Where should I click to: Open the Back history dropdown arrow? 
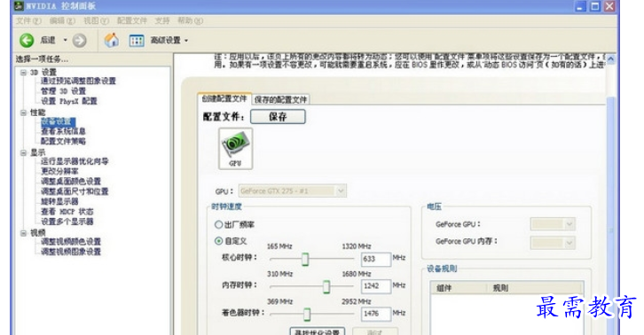pos(65,40)
